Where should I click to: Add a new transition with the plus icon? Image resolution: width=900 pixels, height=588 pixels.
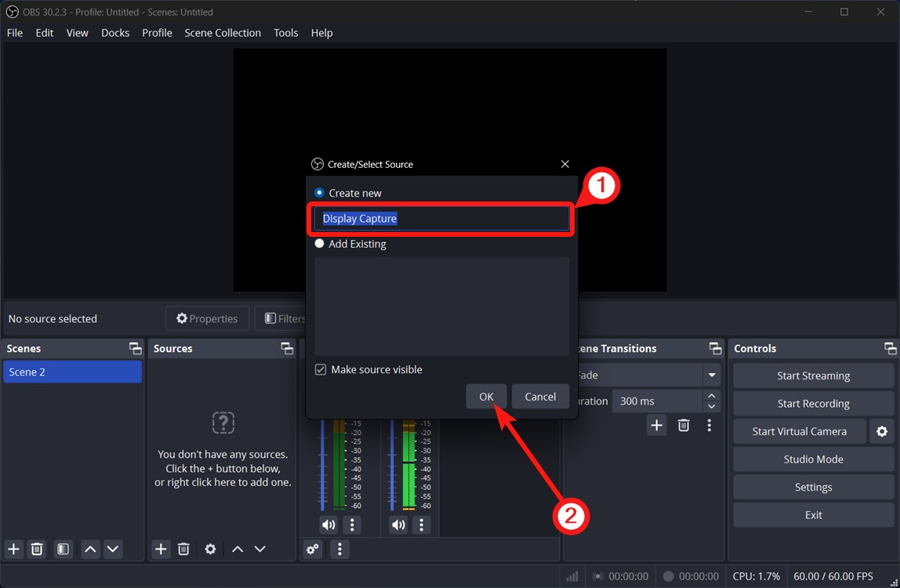(x=656, y=425)
